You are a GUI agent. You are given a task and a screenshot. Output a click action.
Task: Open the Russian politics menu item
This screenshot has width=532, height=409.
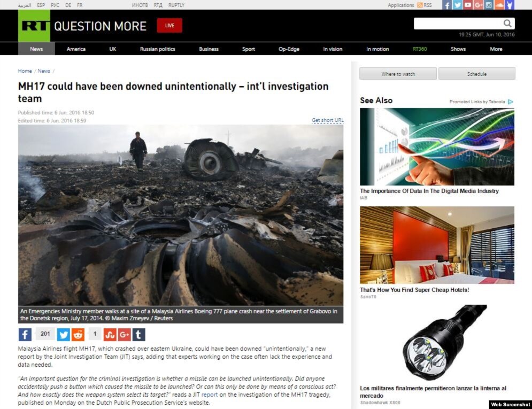pos(157,49)
